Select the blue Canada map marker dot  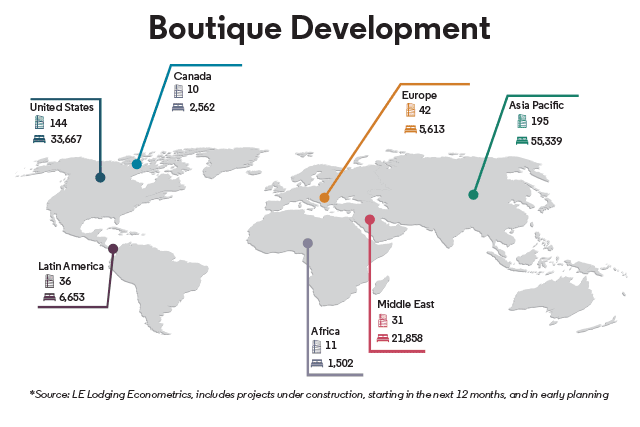pyautogui.click(x=137, y=163)
